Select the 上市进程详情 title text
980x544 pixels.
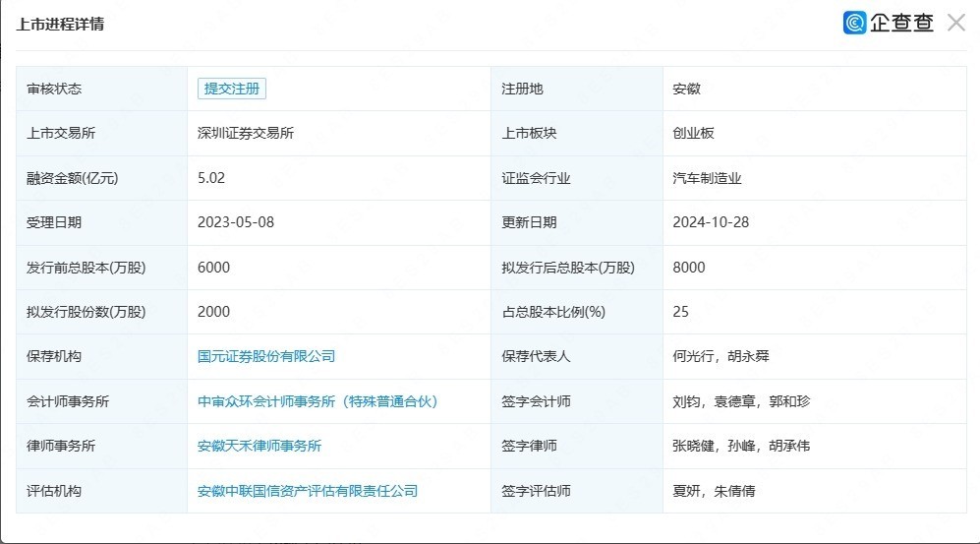point(60,25)
